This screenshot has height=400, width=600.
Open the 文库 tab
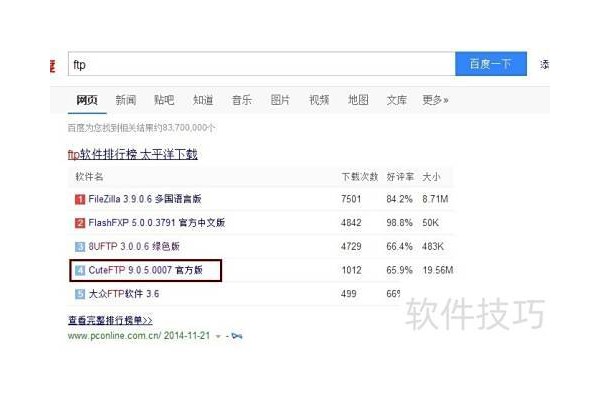point(396,100)
